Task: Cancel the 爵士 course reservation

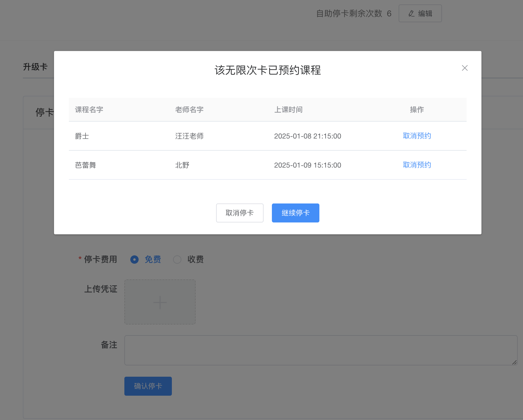Action: (x=417, y=136)
